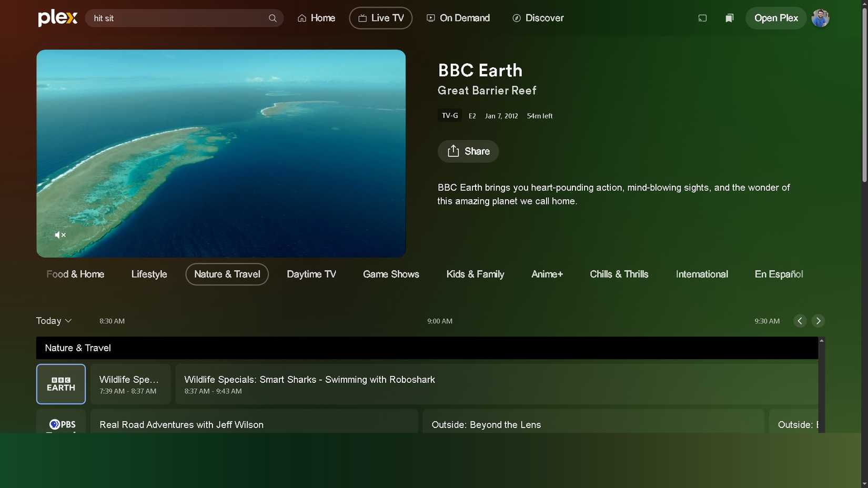Click the Plex logo
Viewport: 868px width, 488px height.
coord(57,17)
